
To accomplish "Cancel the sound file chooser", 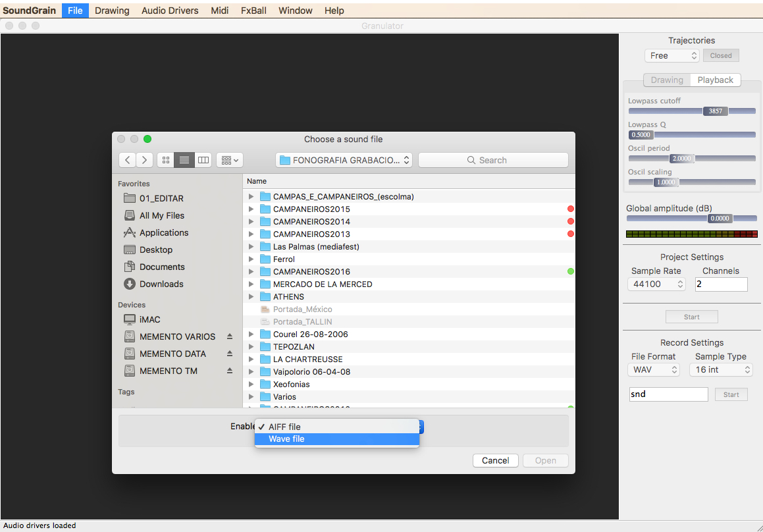I will [495, 460].
